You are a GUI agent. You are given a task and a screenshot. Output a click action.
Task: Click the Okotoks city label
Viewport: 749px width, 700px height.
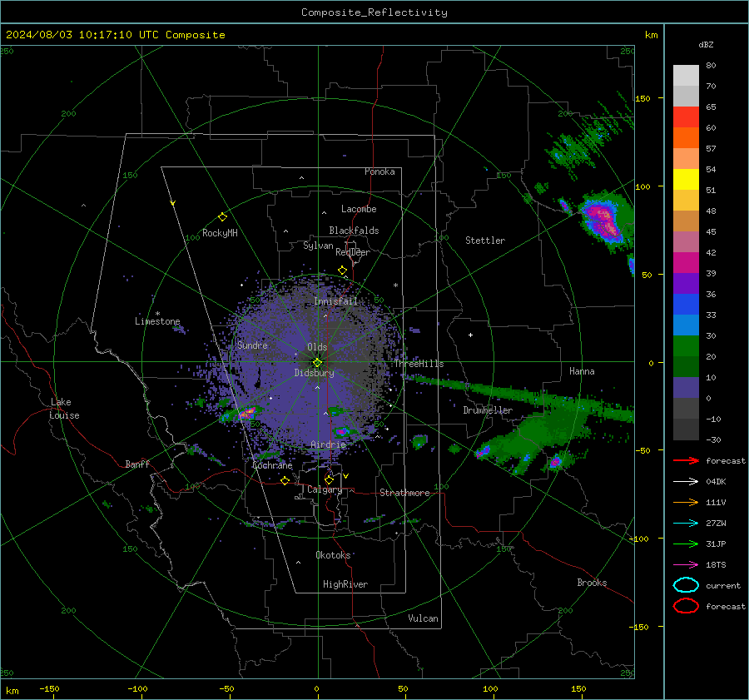click(333, 555)
